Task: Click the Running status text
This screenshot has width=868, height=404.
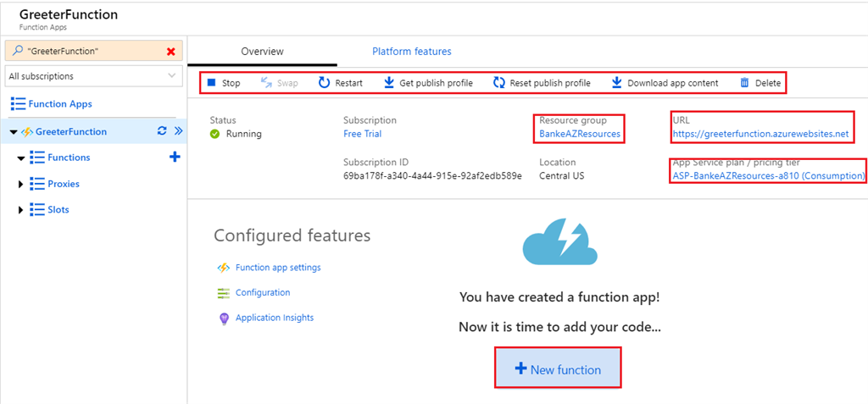Action: [243, 134]
